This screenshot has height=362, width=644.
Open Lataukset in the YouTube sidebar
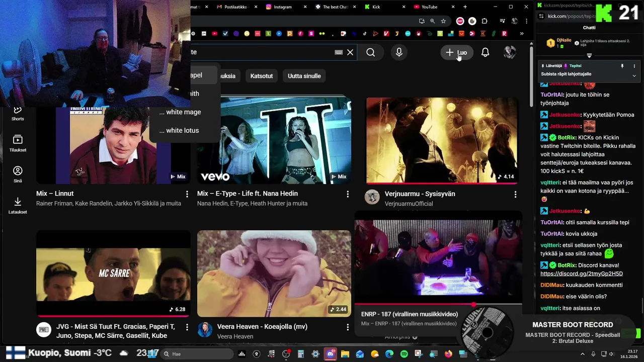tap(18, 206)
